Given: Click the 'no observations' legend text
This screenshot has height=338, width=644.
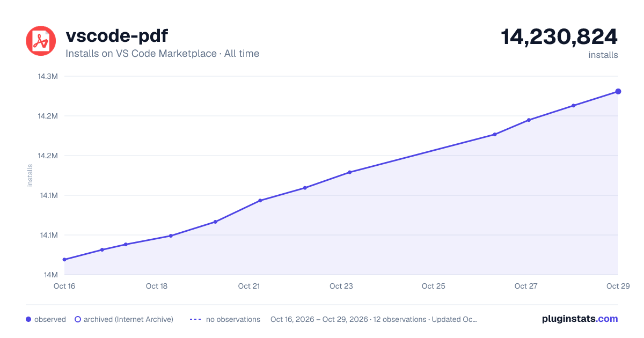Looking at the screenshot, I should coord(233,319).
